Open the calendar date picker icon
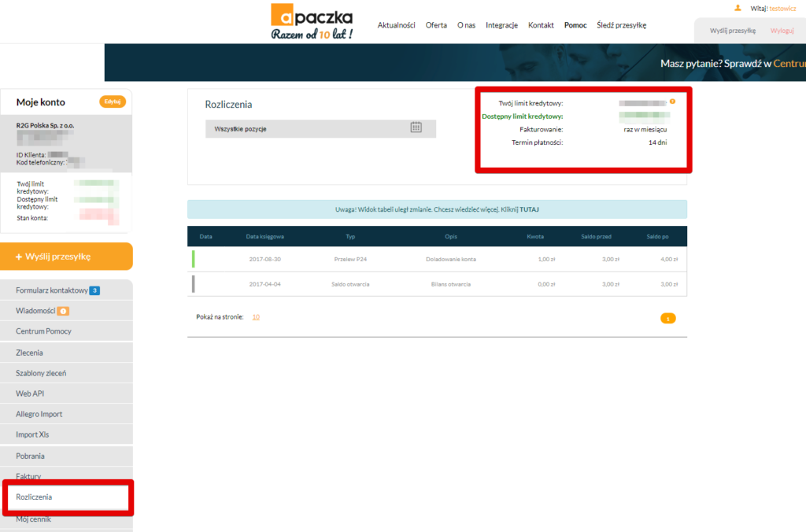 pos(416,127)
